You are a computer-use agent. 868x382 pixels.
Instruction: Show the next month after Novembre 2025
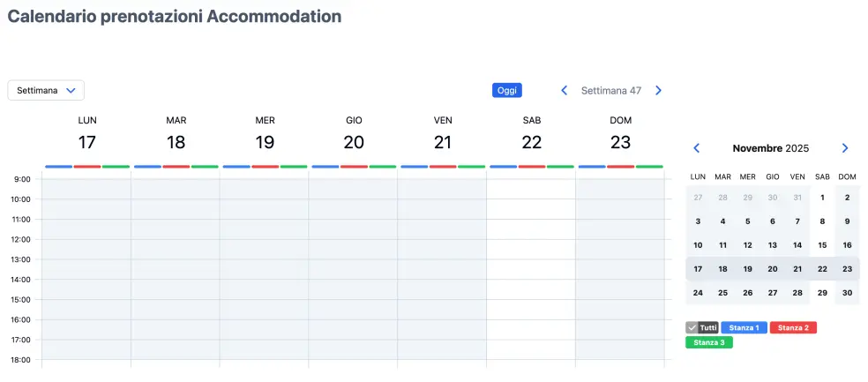845,148
